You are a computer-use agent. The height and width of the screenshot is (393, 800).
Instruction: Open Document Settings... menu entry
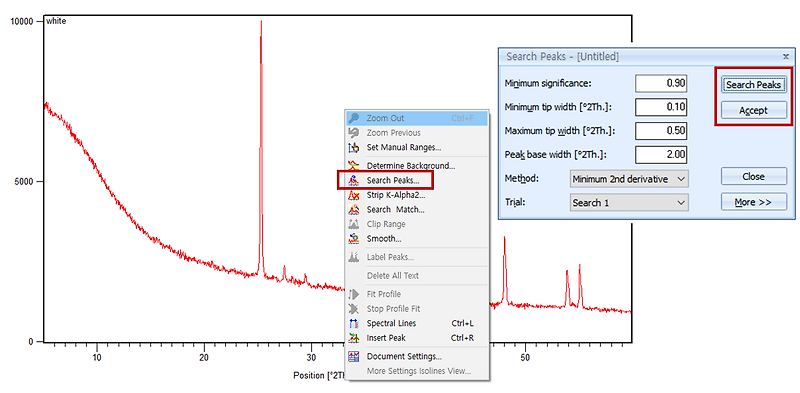tap(417, 356)
